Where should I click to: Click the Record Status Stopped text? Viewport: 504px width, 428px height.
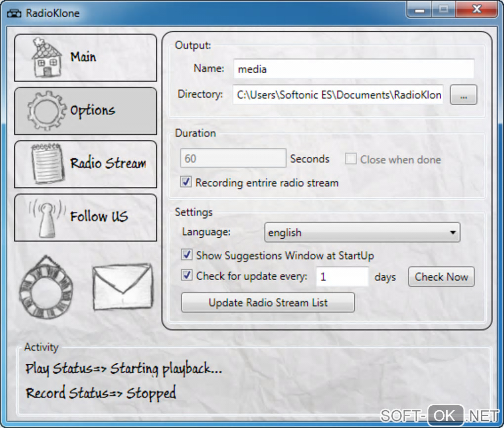point(101,393)
